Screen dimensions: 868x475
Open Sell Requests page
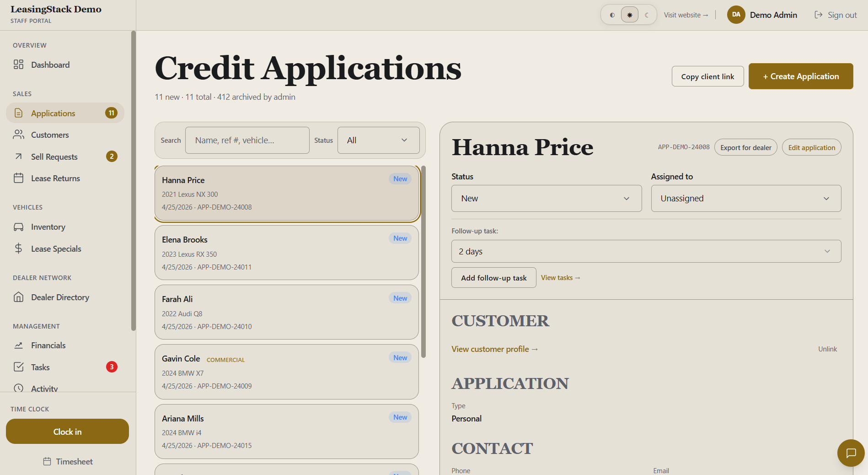pos(64,157)
